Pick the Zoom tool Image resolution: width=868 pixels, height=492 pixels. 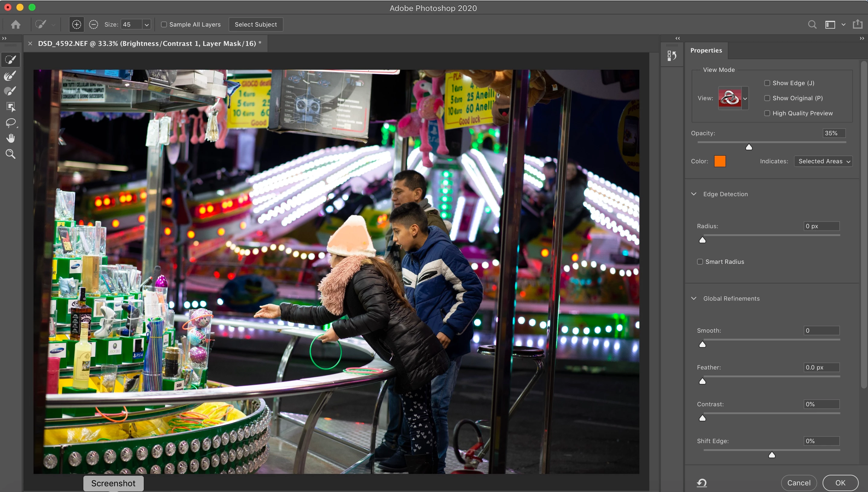click(11, 154)
